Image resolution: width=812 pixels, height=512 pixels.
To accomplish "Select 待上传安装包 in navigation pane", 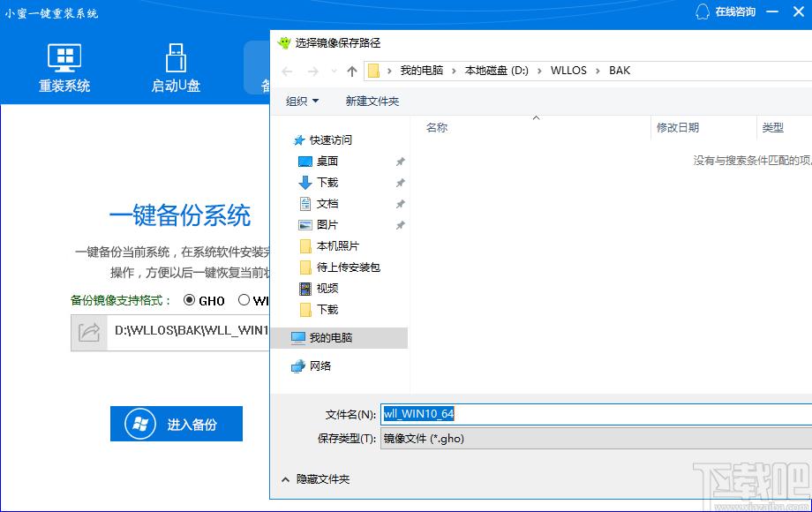I will 349,267.
